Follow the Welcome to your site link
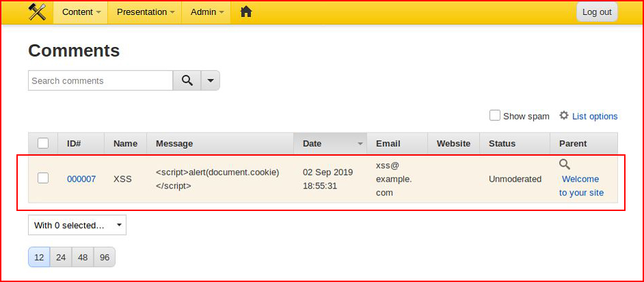The image size is (644, 282). tap(581, 186)
